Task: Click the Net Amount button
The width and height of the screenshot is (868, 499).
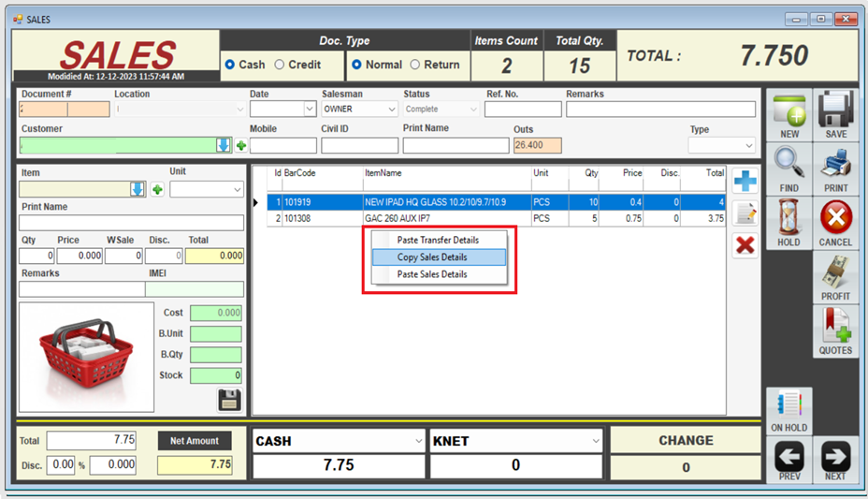Action: tap(195, 441)
